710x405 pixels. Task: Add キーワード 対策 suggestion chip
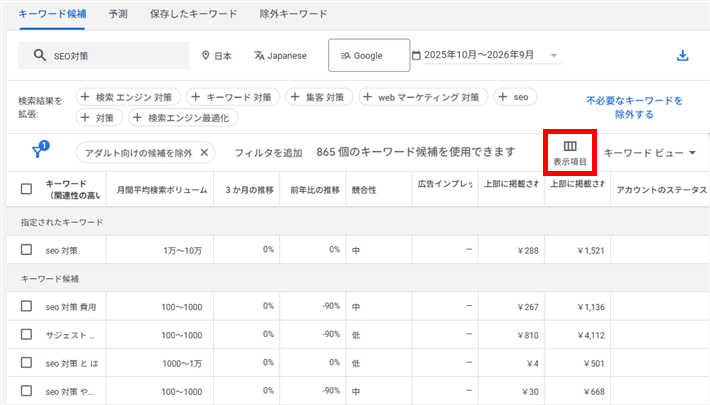click(x=233, y=97)
